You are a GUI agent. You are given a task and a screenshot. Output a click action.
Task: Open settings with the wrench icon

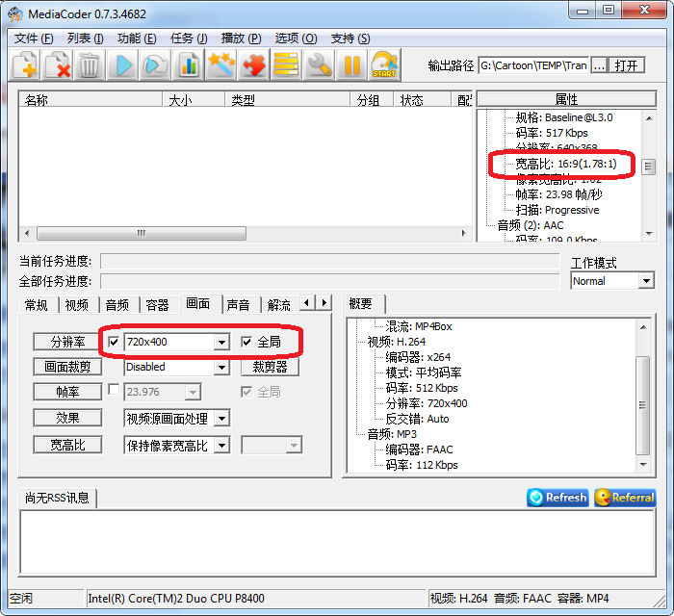(x=319, y=64)
